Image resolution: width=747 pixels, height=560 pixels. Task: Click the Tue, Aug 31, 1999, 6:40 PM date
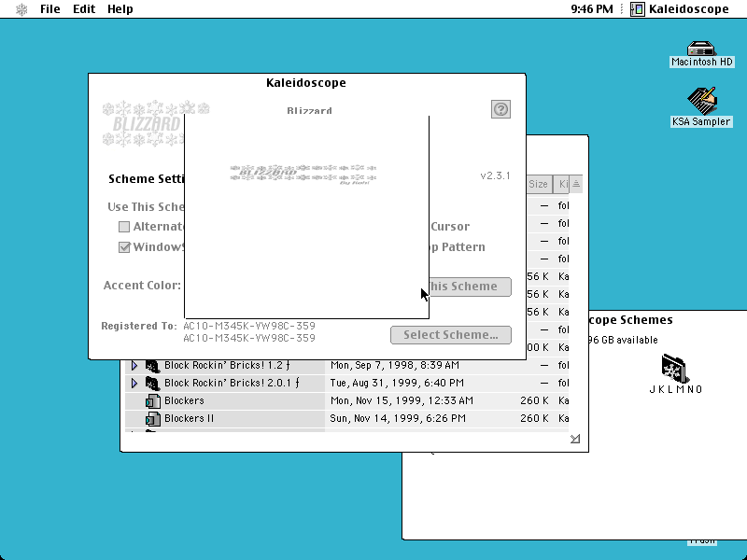click(x=397, y=383)
